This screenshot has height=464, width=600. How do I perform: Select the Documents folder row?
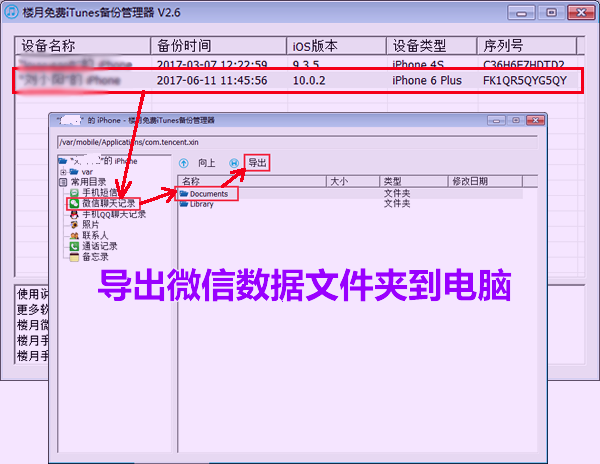350,194
